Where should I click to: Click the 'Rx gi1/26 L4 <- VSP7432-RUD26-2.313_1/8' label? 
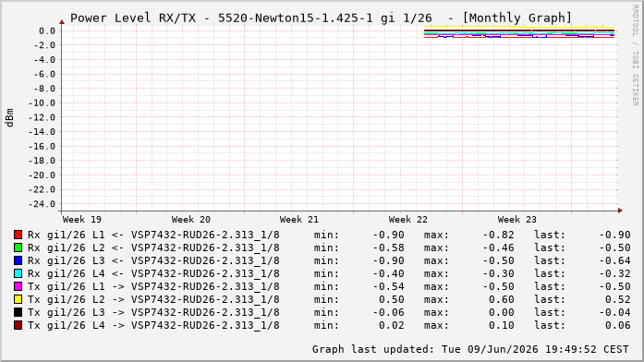(153, 273)
